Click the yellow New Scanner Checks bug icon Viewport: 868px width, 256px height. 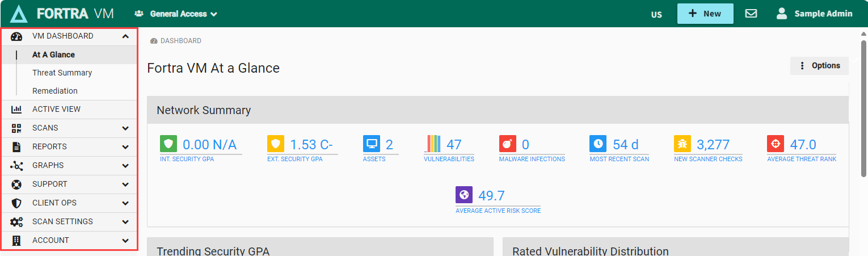(682, 144)
